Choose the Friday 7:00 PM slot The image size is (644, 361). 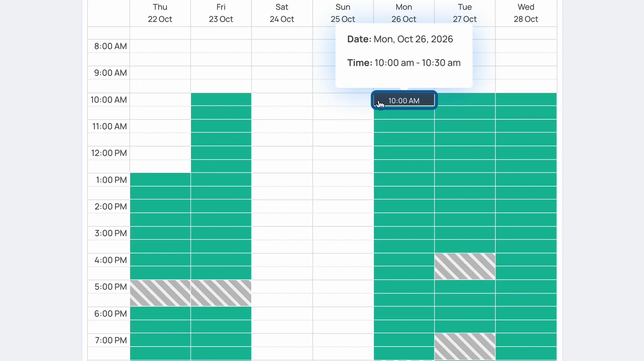221,340
